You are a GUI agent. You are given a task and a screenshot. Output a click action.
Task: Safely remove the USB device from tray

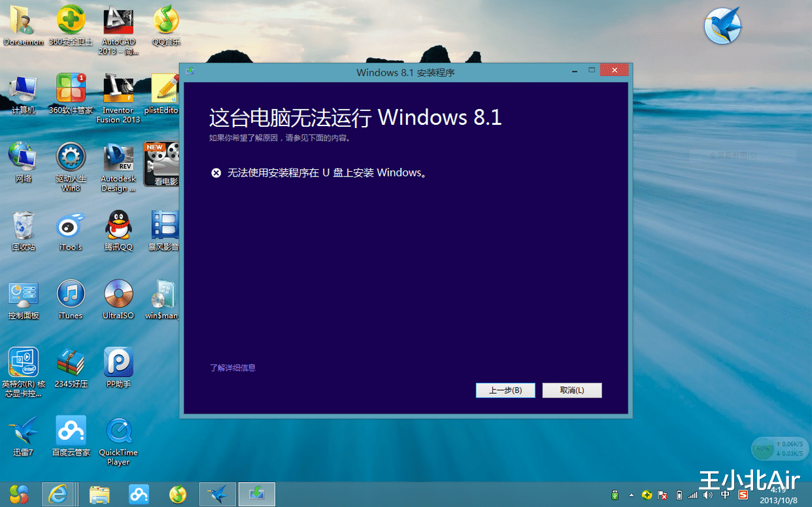coord(615,495)
